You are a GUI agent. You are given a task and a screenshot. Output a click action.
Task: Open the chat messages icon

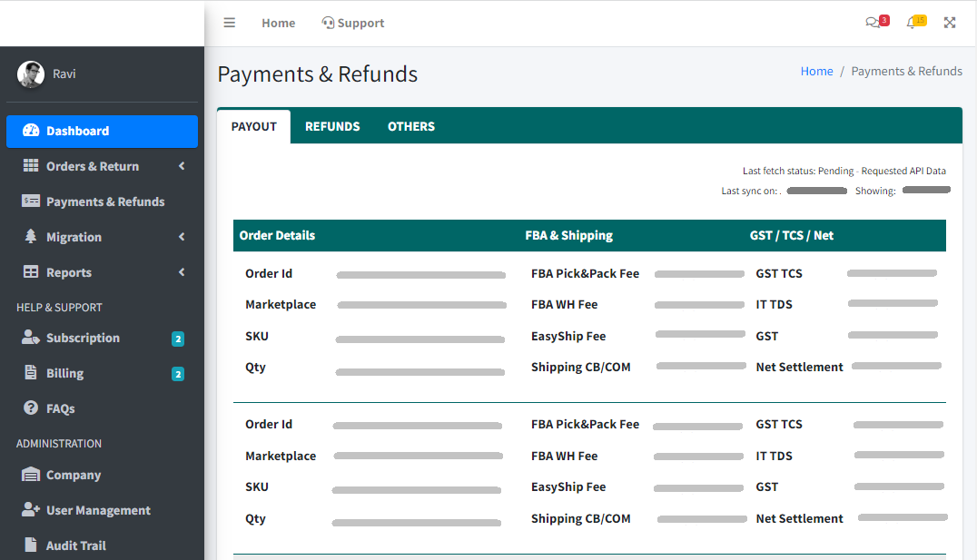tap(873, 23)
